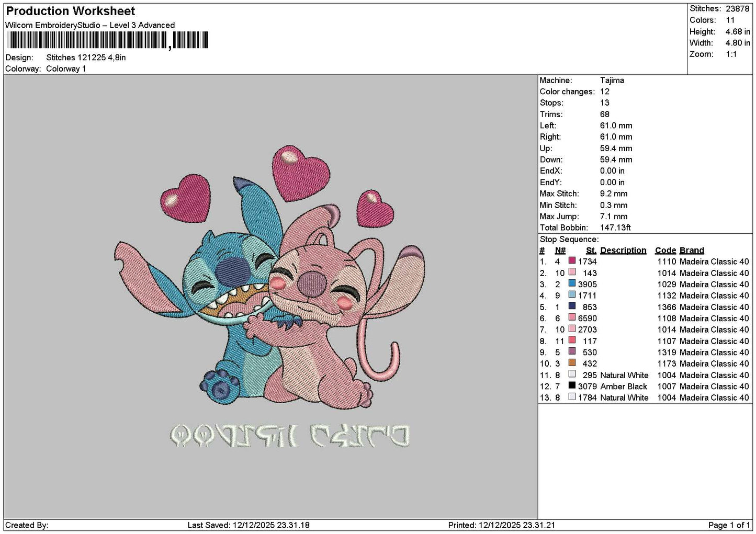Screen dimensions: 756x534
Task: Click the Colors value '11'
Action: 730,20
